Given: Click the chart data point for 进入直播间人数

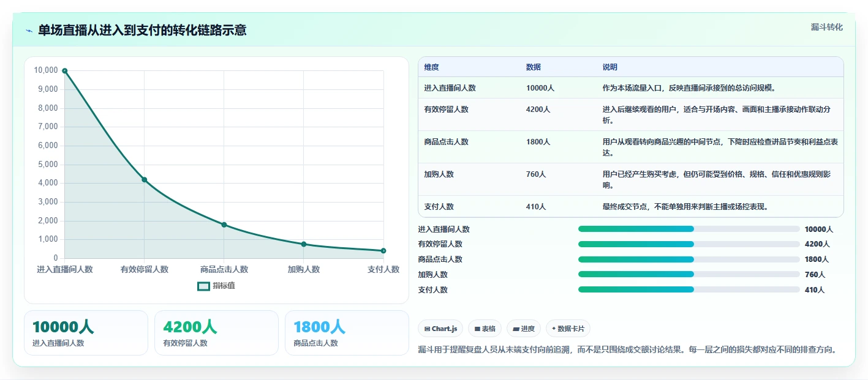Looking at the screenshot, I should click(x=64, y=71).
